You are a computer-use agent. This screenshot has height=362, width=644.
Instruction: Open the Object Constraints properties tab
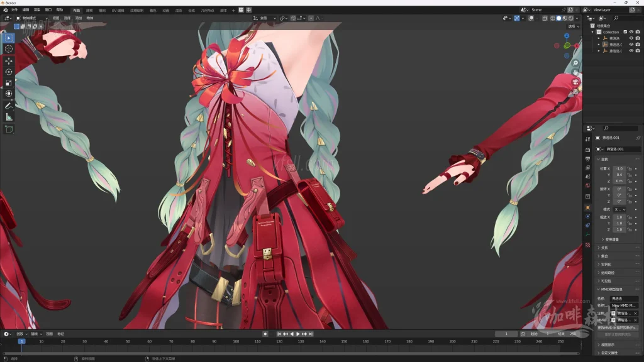pos(588,226)
